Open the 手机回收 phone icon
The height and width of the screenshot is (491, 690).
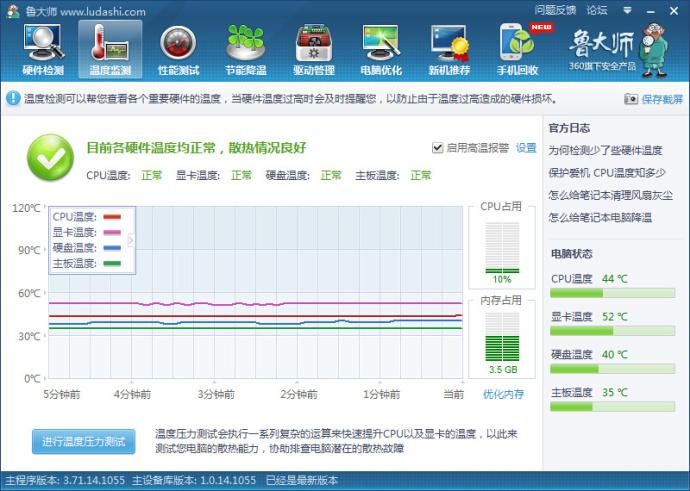518,50
